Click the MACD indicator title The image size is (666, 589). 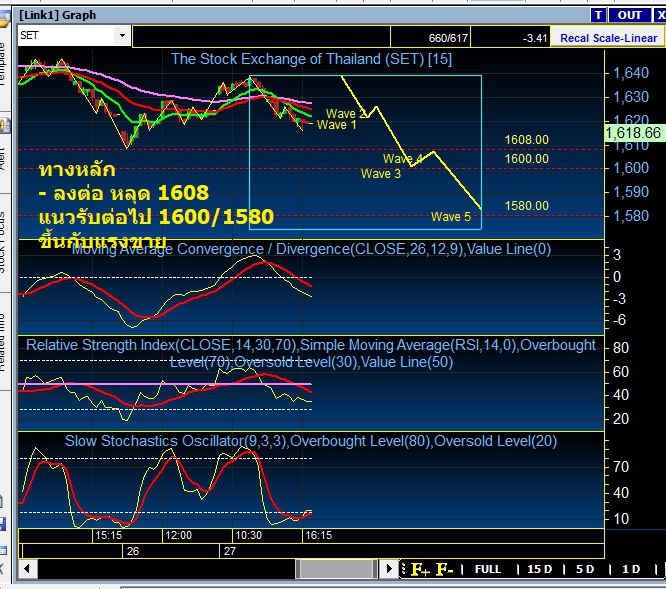tap(311, 249)
